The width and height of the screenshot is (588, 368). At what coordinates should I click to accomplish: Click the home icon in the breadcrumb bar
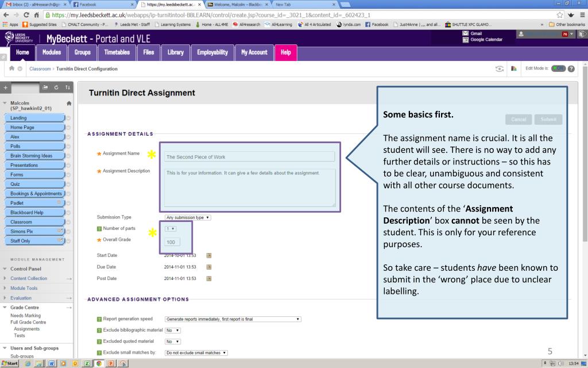pos(11,68)
